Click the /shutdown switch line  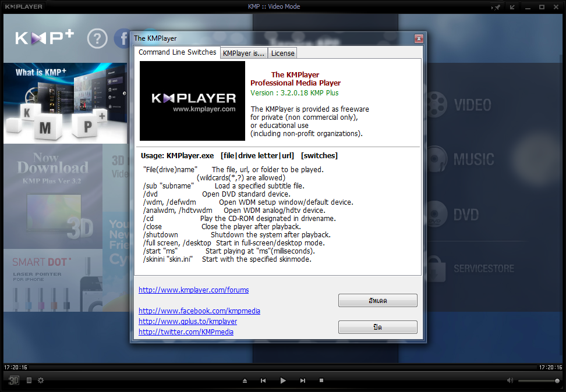pyautogui.click(x=237, y=235)
